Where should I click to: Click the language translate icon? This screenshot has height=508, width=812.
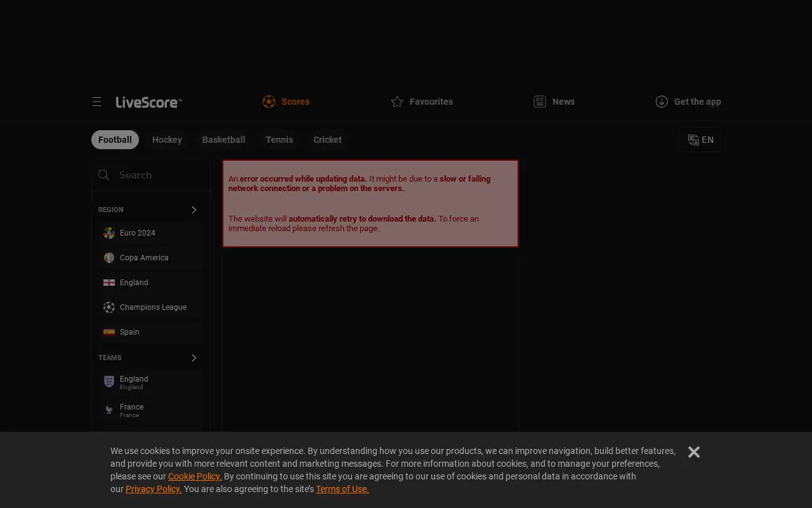coord(693,140)
